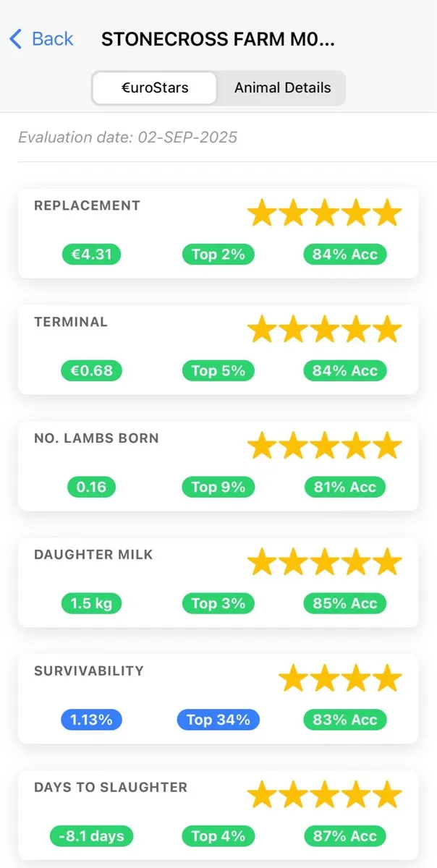Screen dimensions: 437x868
Task: Click the STONECROSS FARM title text
Action: (218, 39)
